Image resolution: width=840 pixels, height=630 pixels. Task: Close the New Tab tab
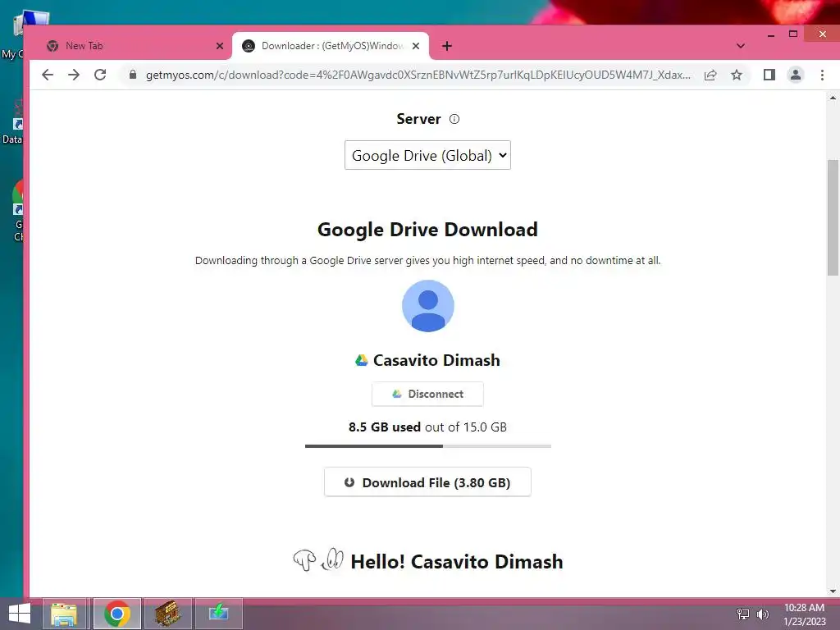(219, 46)
